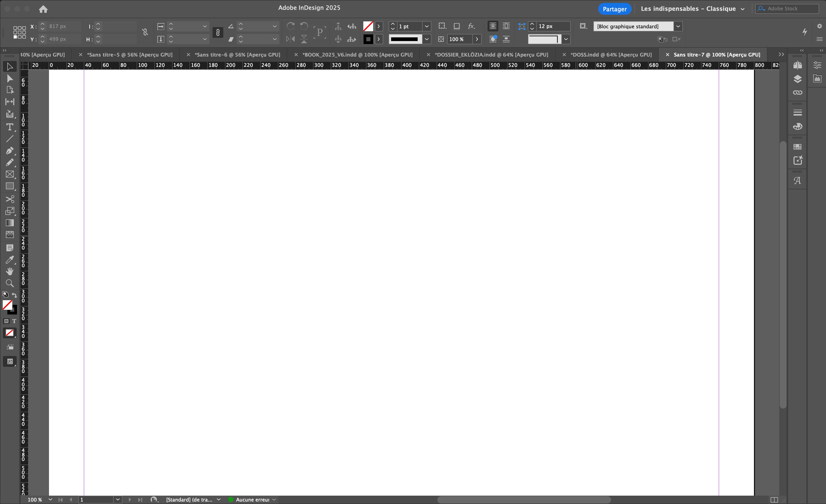Click the Adobe Stock search field

[x=789, y=9]
